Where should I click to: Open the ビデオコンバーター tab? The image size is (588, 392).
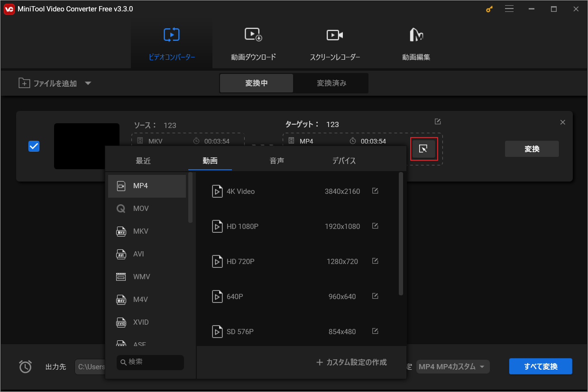coord(172,45)
